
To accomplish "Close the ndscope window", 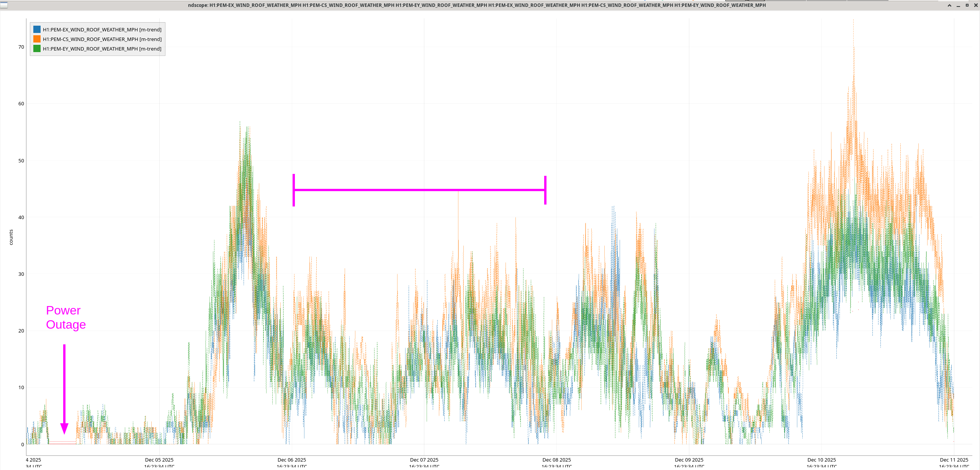I will [976, 5].
